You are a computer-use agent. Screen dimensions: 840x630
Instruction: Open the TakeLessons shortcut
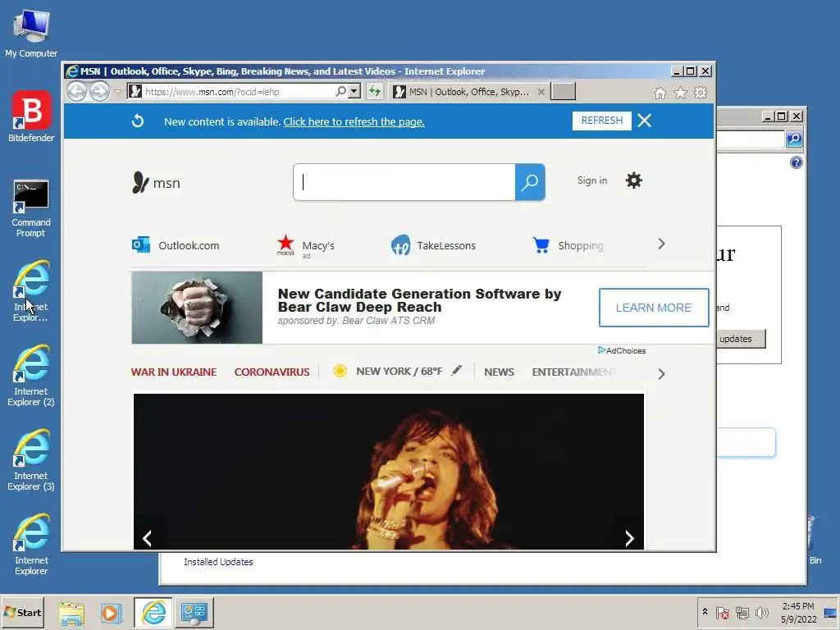433,245
